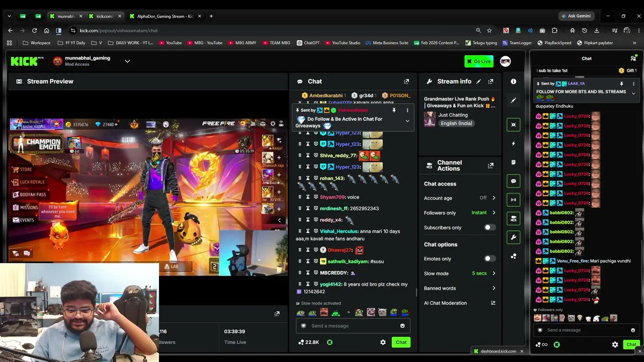The width and height of the screenshot is (644, 362).
Task: Expand the Stream Preview bottom pop-out icon
Action: pos(277,314)
